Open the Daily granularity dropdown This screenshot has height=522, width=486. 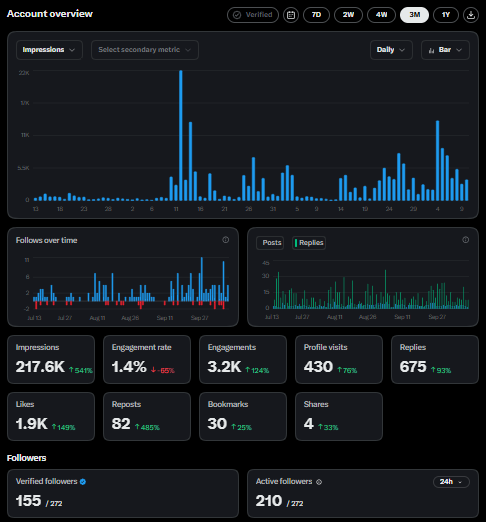(x=391, y=50)
